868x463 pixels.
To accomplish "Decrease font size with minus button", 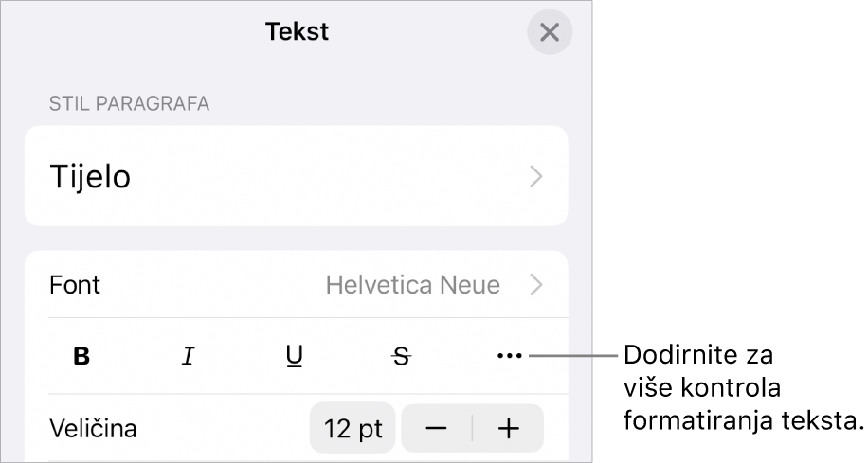I will coord(437,428).
